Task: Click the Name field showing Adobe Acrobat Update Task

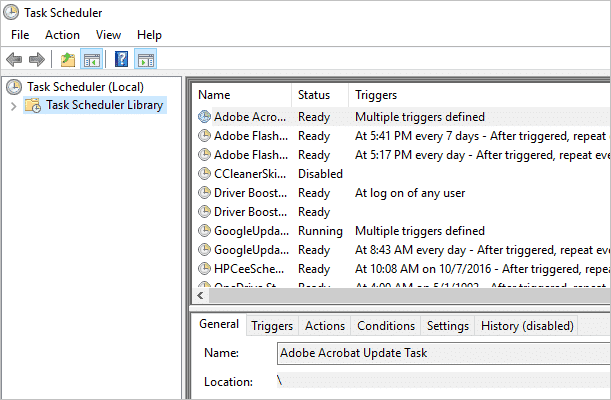Action: click(x=443, y=353)
